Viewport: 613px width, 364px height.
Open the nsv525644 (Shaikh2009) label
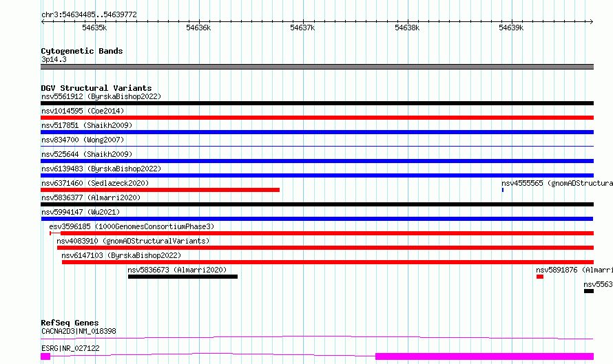[87, 154]
